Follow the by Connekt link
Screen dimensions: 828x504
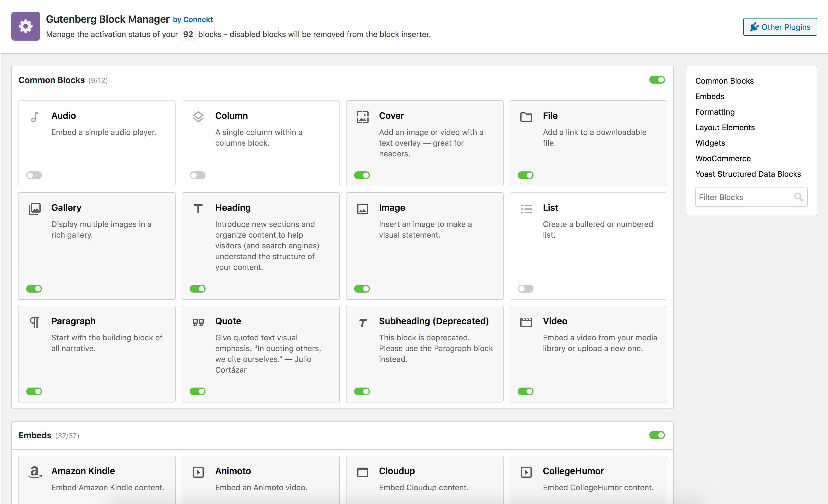click(193, 19)
